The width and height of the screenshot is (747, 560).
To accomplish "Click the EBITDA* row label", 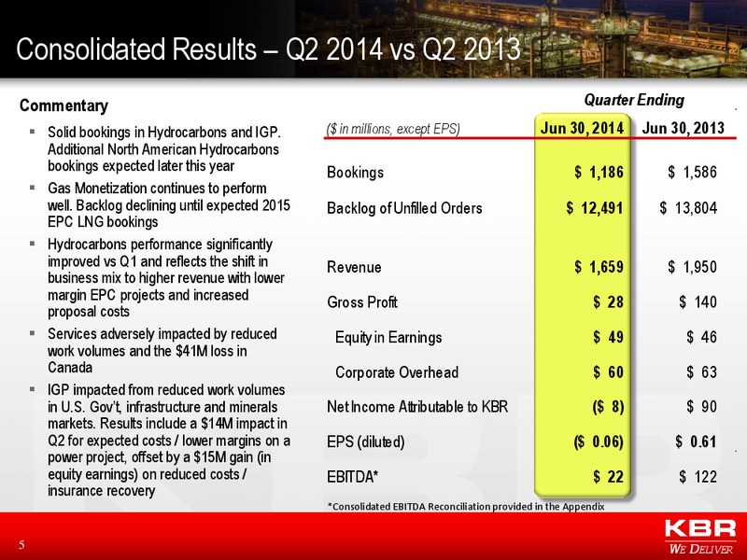I will pos(353,477).
